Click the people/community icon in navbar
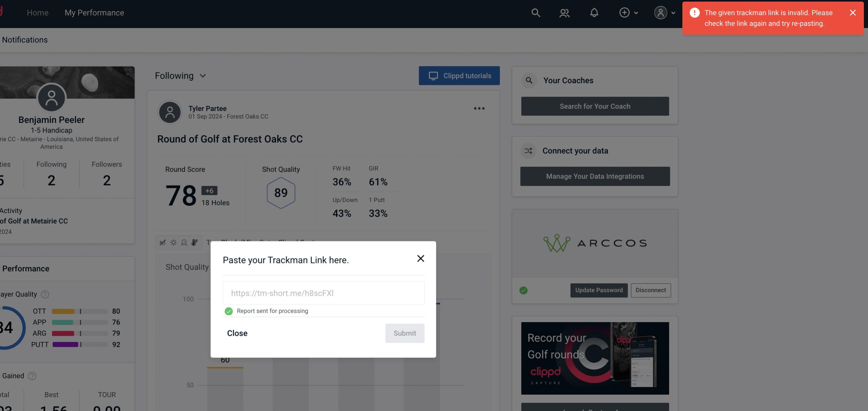The height and width of the screenshot is (411, 868). click(564, 12)
